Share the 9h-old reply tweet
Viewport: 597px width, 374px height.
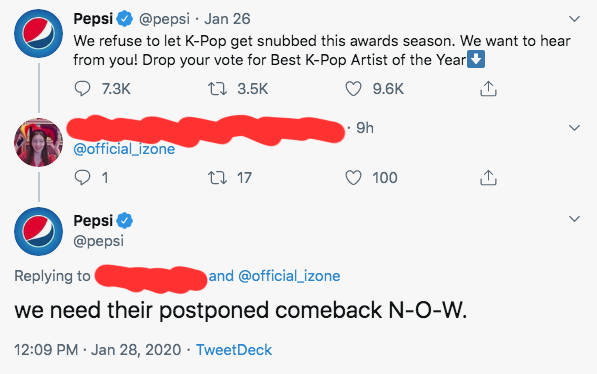tap(488, 177)
